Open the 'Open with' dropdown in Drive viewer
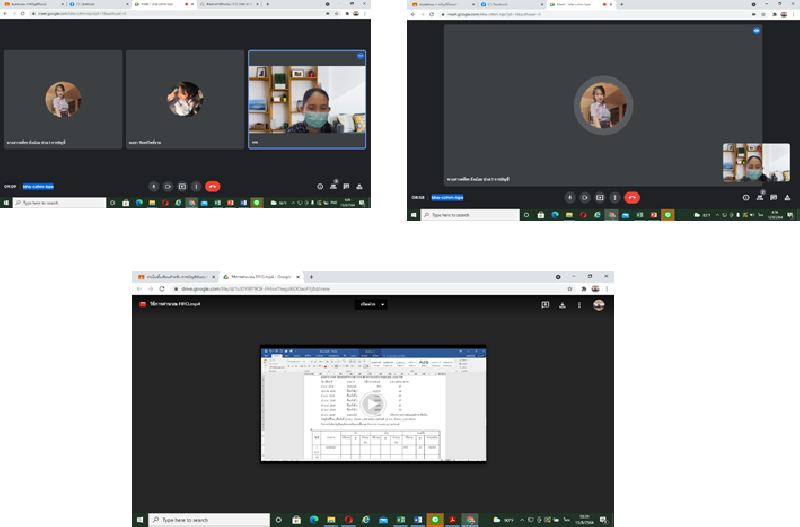The height and width of the screenshot is (527, 800). tap(372, 304)
